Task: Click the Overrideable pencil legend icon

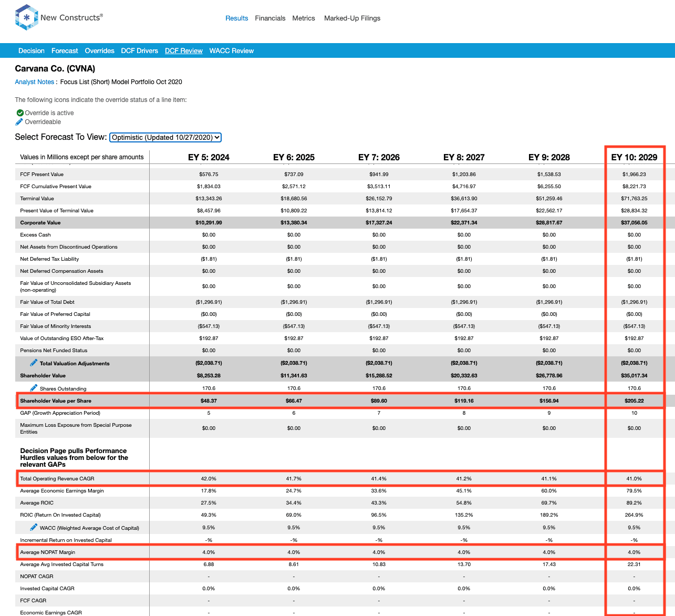Action: (x=19, y=121)
